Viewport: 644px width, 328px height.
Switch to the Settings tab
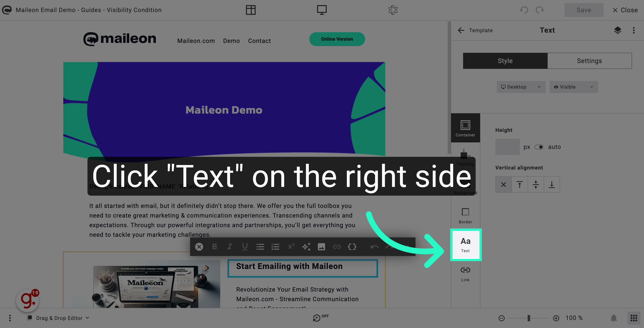pyautogui.click(x=589, y=61)
